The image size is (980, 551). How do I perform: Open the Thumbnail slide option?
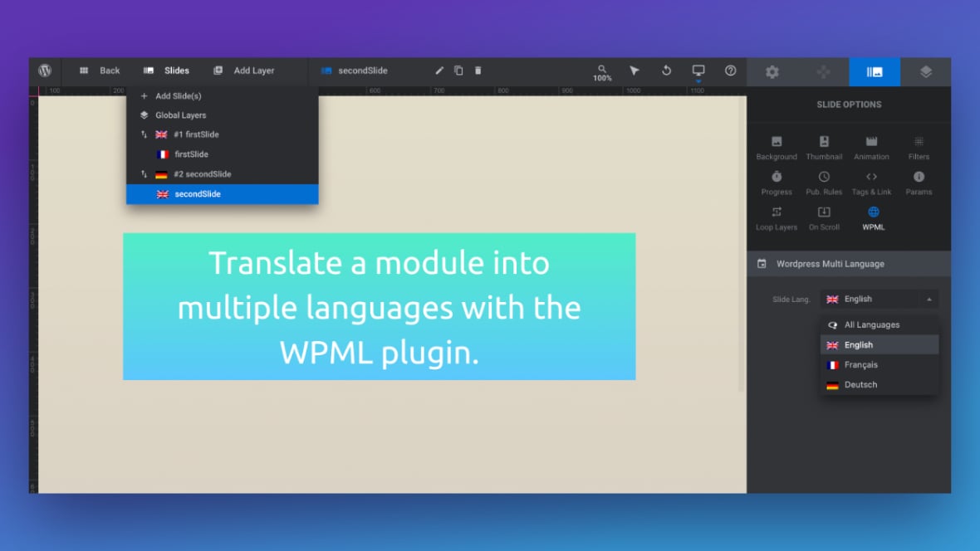click(x=824, y=148)
